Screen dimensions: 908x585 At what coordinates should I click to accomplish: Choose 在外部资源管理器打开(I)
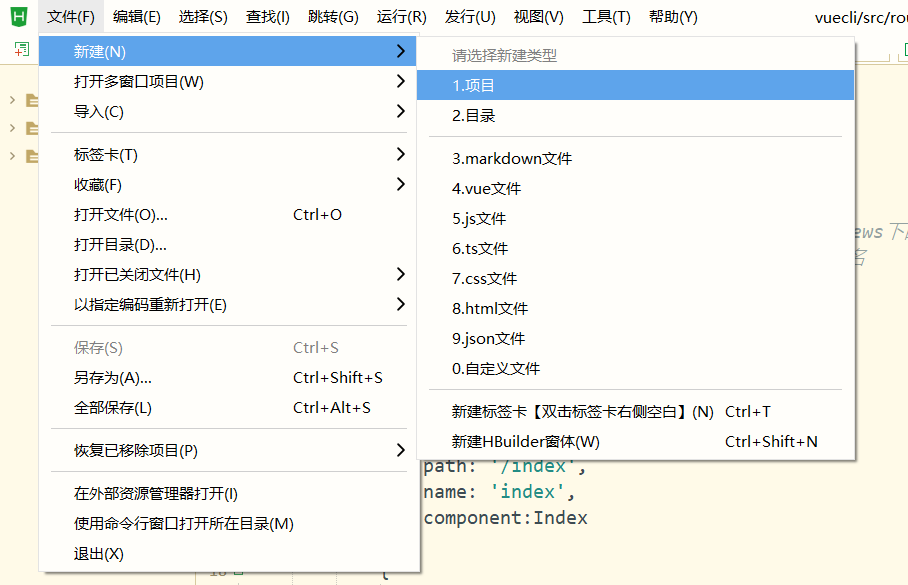(228, 493)
